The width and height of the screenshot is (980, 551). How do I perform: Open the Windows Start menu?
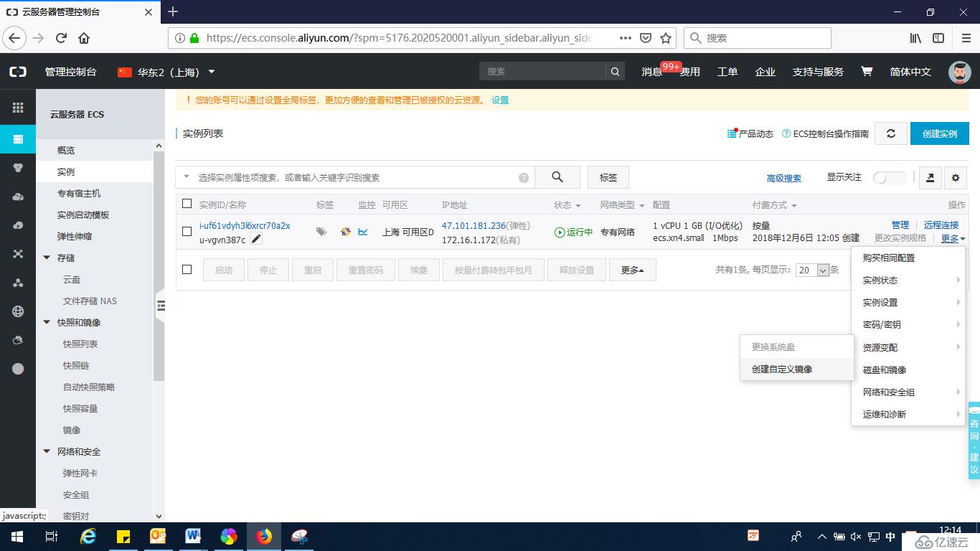(x=17, y=536)
